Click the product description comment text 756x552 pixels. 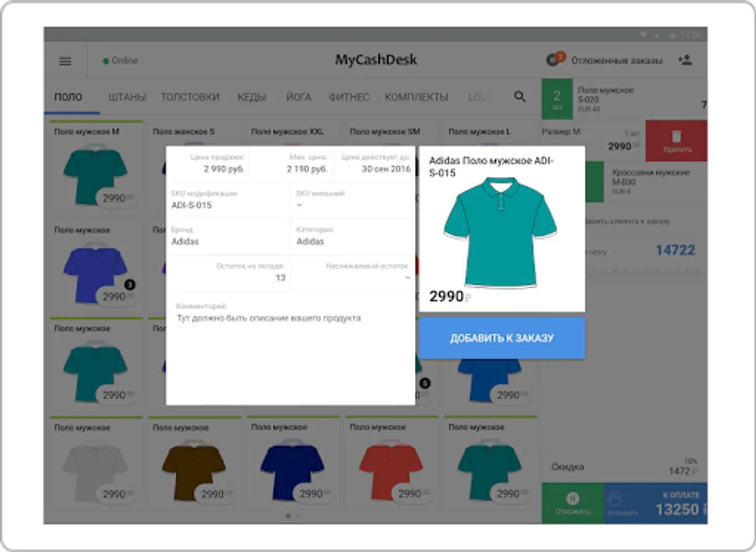pos(269,318)
